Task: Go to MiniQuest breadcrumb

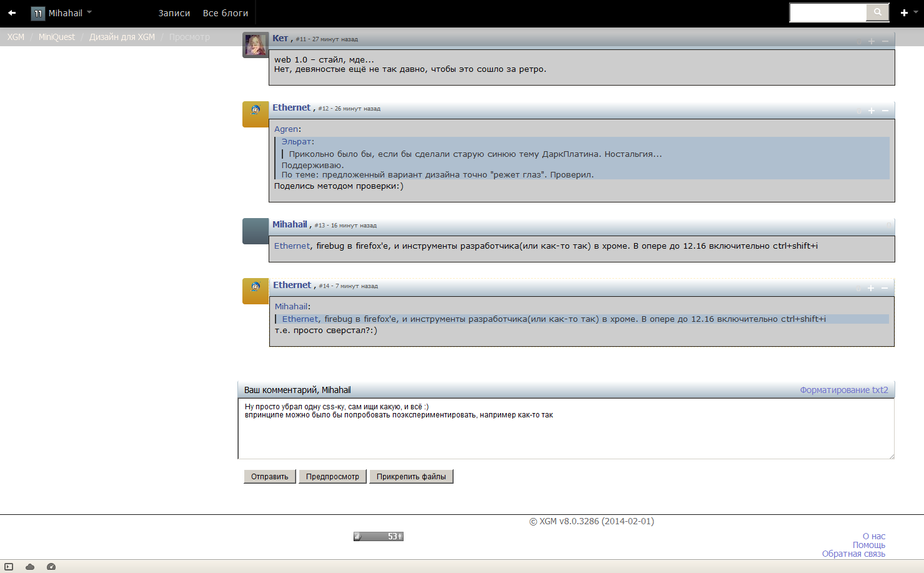Action: coord(57,37)
